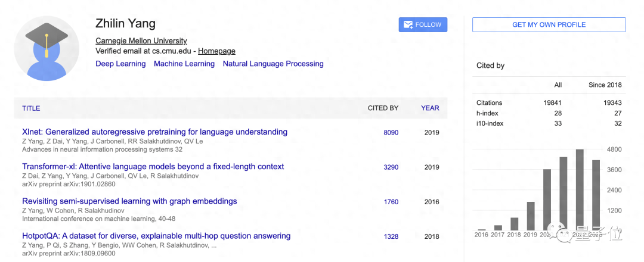Select the Machine Learning interest tag

click(184, 64)
